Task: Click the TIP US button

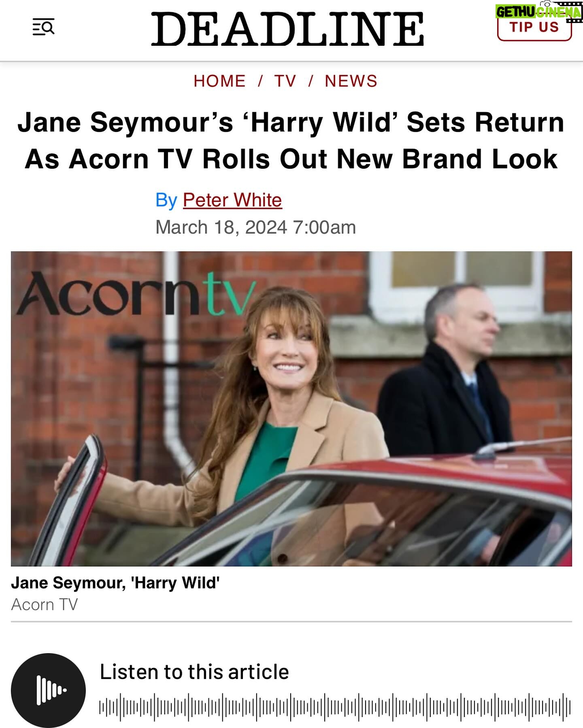Action: 534,27
